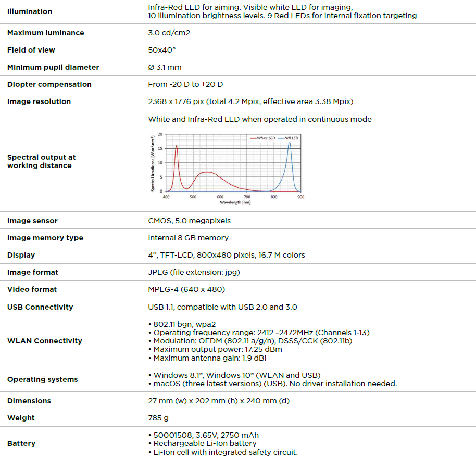Screen dimensions: 476x459
Task: Select the Field of view value 50x40°
Action: [x=162, y=50]
